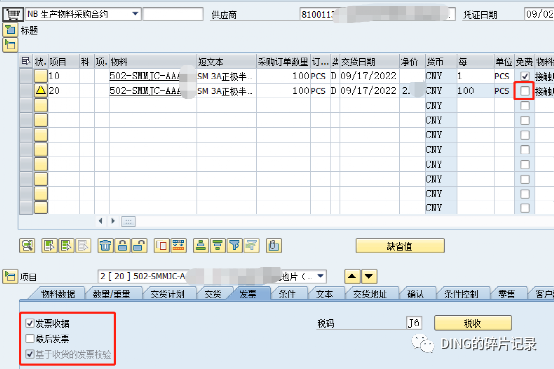Switch to the 交货地址 tab
This screenshot has width=554, height=369.
[x=370, y=294]
